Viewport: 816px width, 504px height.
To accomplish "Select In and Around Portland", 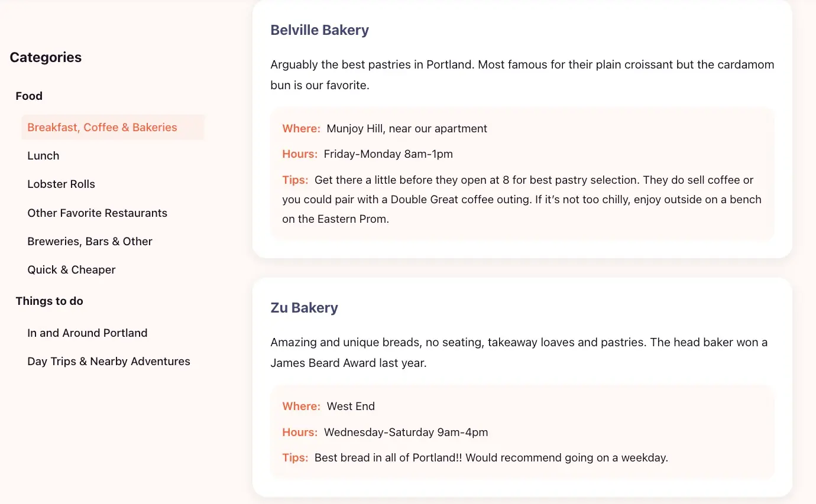I will coord(87,333).
